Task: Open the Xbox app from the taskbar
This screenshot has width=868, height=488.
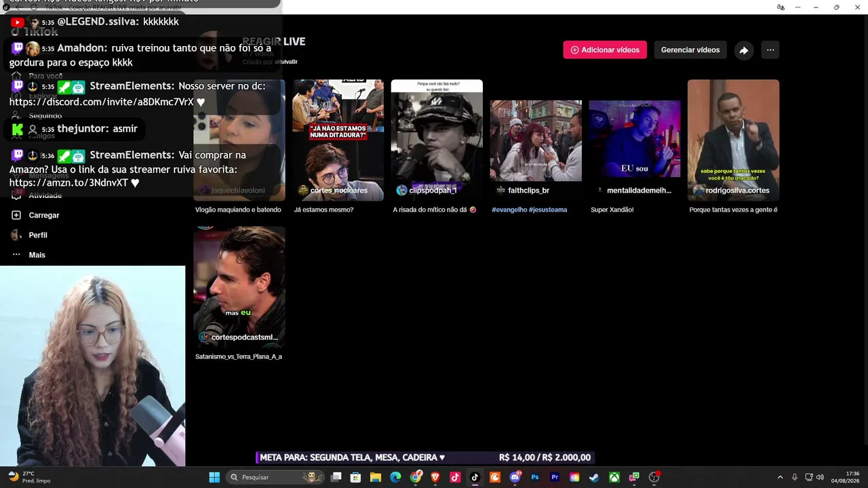Action: [614, 477]
